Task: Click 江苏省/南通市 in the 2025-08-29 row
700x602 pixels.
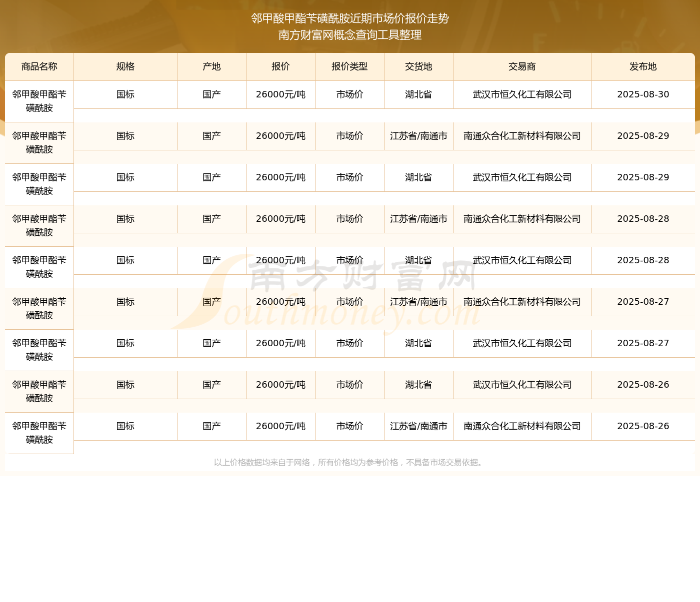Action: click(418, 136)
